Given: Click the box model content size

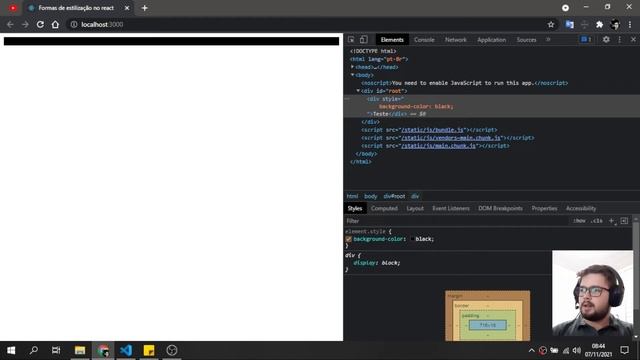Looking at the screenshot, I should coord(488,325).
